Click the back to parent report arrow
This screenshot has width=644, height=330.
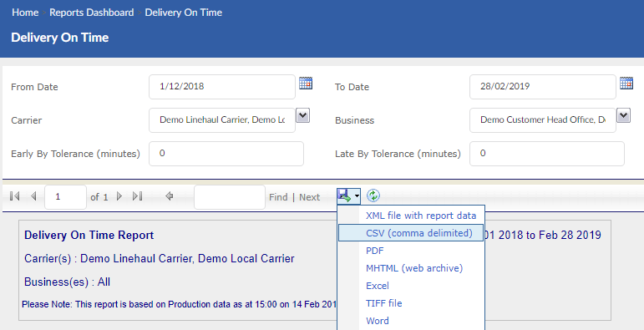pos(169,196)
